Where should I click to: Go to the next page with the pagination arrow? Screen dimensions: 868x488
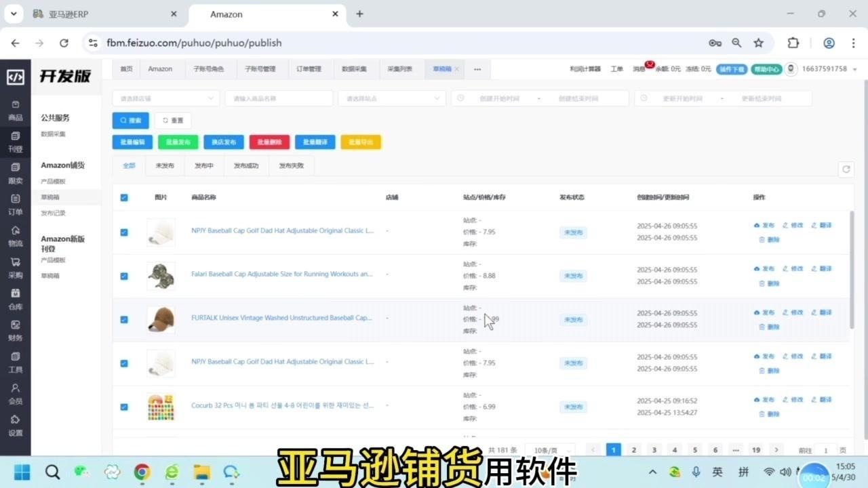[776, 450]
